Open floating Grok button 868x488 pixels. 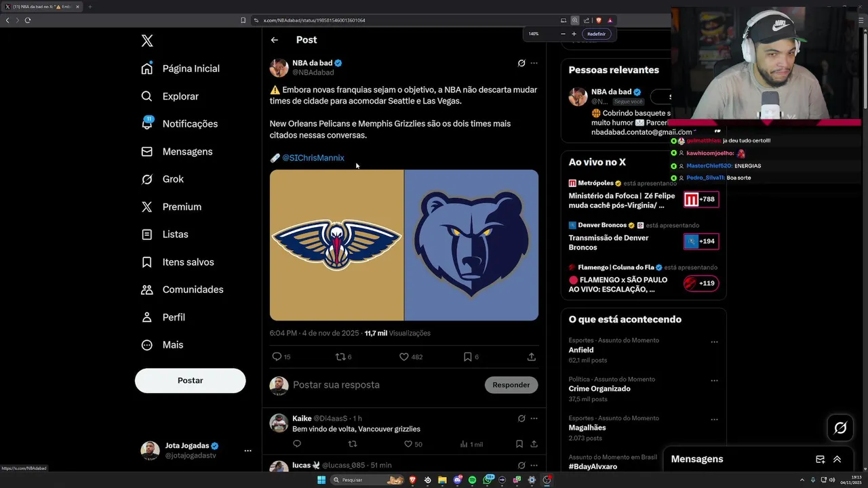(840, 428)
